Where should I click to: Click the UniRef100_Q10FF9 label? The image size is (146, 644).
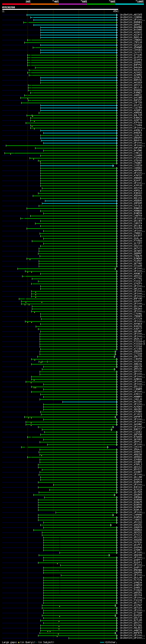[131, 60]
